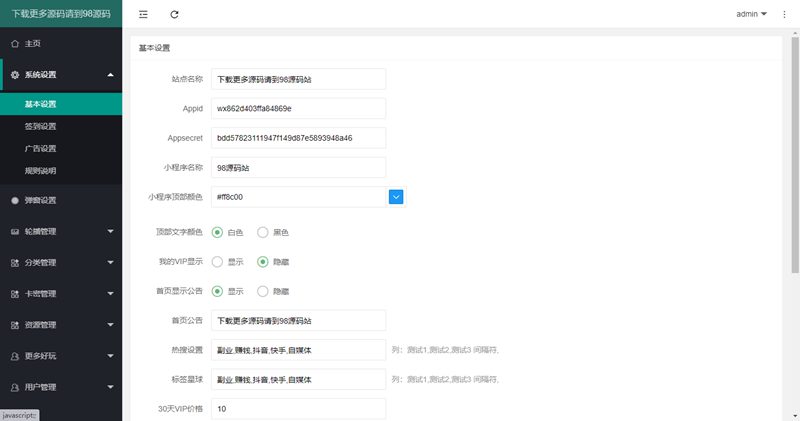Click the sidebar collapse menu icon
This screenshot has height=421, width=800.
144,15
